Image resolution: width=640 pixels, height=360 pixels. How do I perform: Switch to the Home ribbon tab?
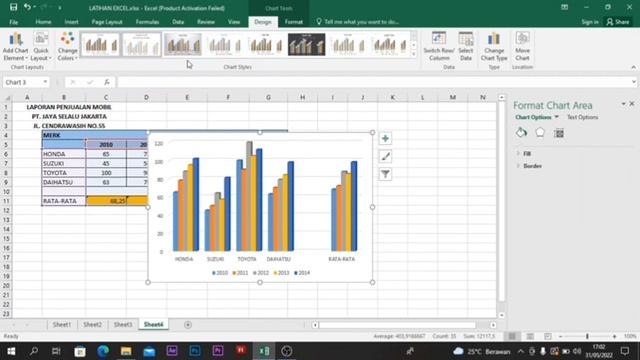(43, 22)
